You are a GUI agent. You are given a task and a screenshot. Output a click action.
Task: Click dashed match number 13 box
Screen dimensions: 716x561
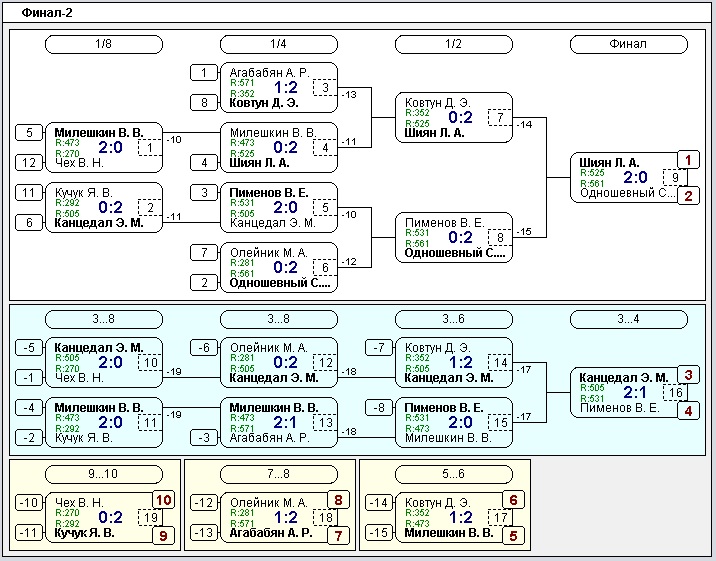tap(325, 422)
